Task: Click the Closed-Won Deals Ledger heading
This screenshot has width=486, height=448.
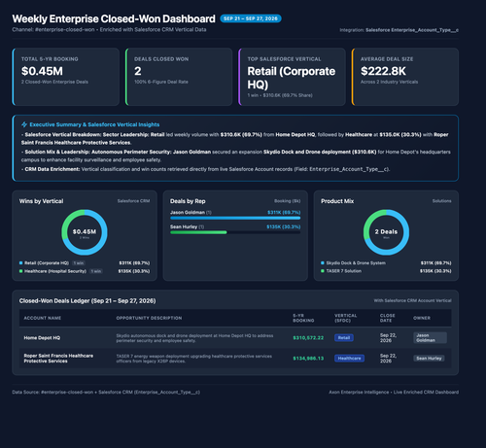Action: (x=87, y=301)
